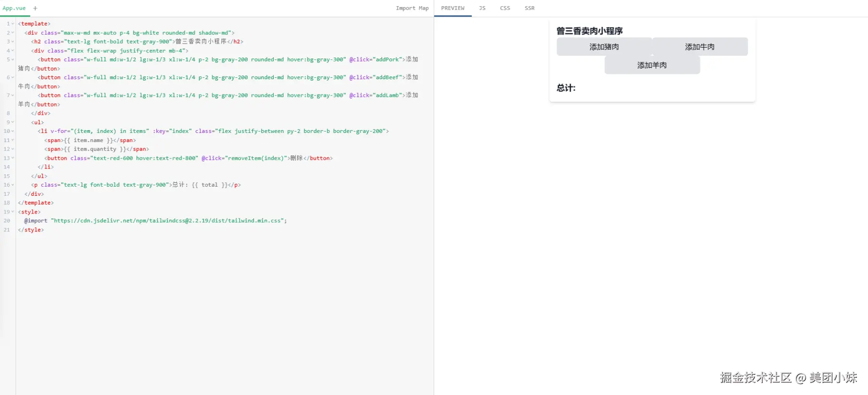Click the closing style tag on line 21
The width and height of the screenshot is (868, 395).
(31, 230)
